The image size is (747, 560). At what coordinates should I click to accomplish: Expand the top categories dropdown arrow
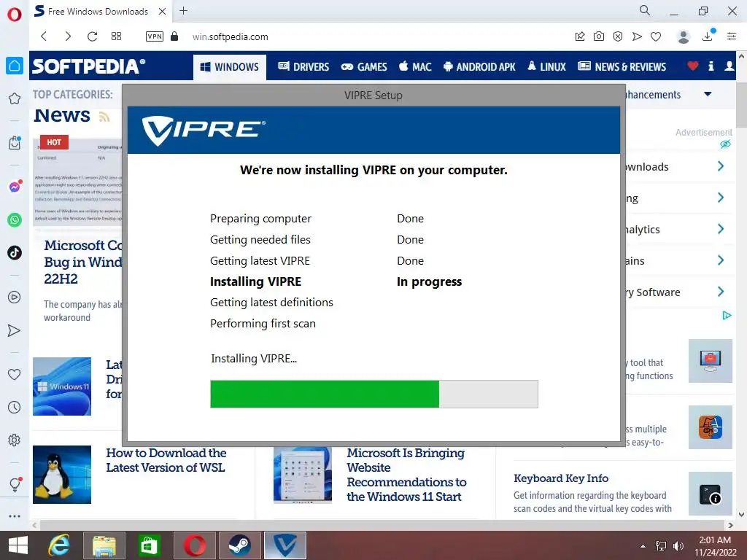point(708,94)
